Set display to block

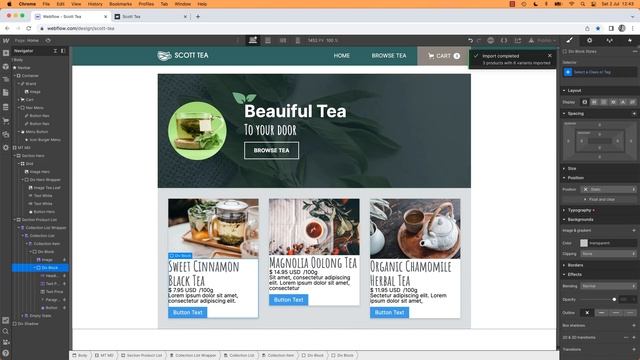tap(584, 102)
